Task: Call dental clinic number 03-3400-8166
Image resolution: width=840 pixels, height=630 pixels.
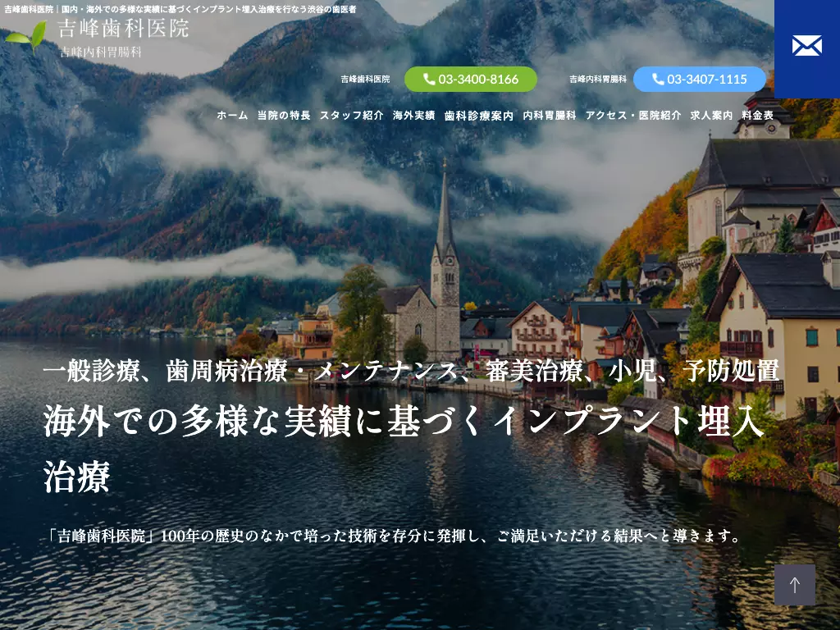Action: tap(471, 80)
